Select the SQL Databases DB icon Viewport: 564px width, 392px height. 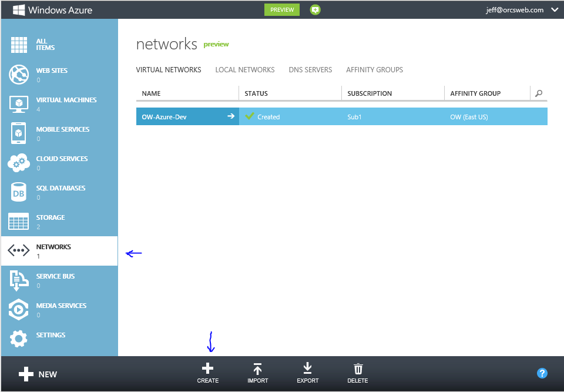[x=19, y=192]
